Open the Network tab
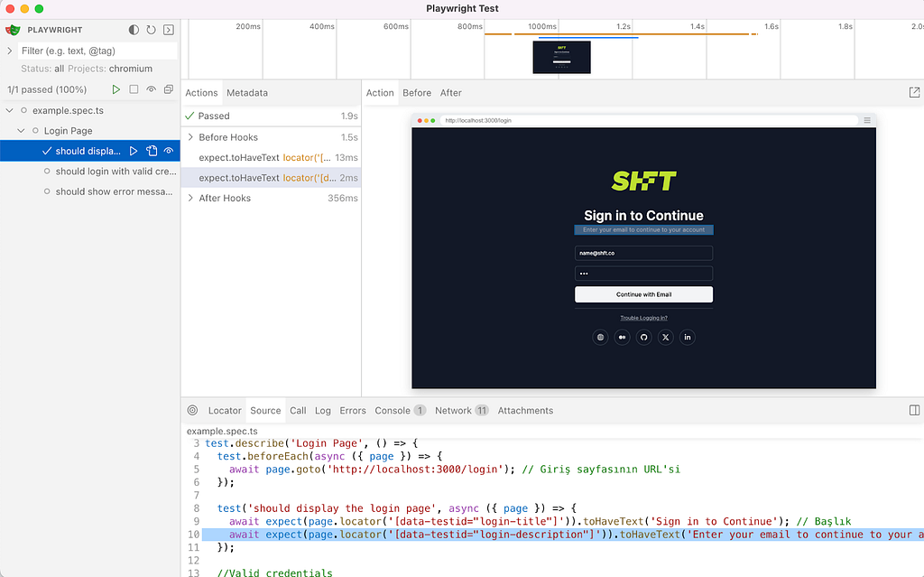This screenshot has height=577, width=924. tap(461, 411)
